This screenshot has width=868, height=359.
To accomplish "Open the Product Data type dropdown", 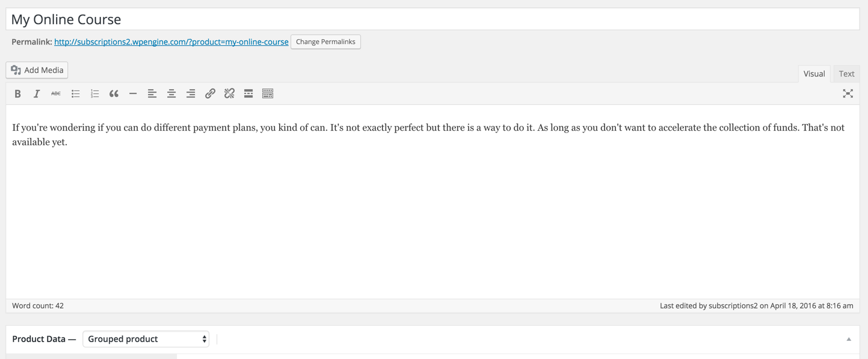I will [146, 339].
